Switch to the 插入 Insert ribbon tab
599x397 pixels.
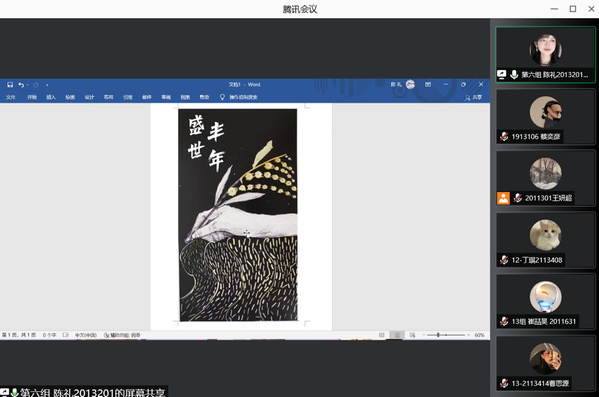point(51,97)
